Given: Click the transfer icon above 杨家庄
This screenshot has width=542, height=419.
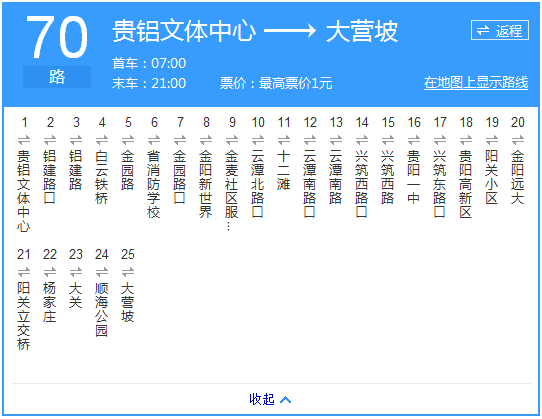Looking at the screenshot, I should [50, 272].
